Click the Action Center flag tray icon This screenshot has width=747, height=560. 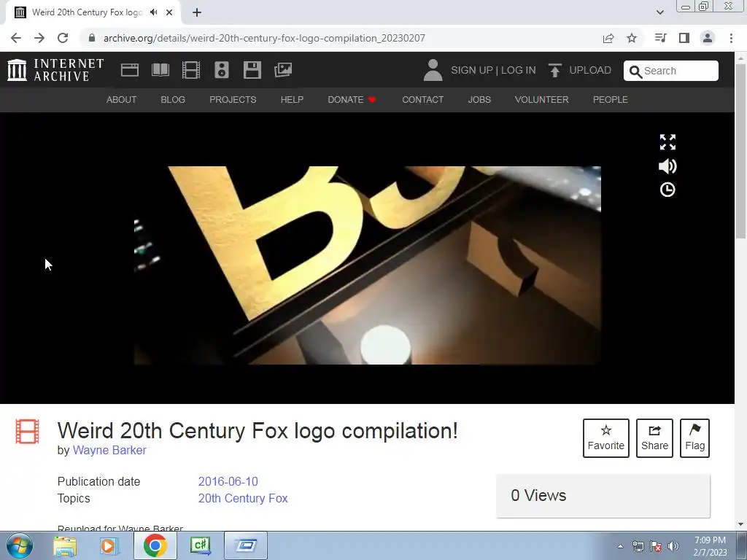pos(656,547)
